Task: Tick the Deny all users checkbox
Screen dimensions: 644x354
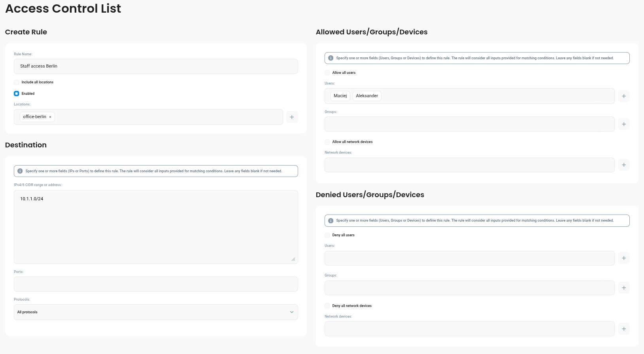Action: click(x=327, y=235)
